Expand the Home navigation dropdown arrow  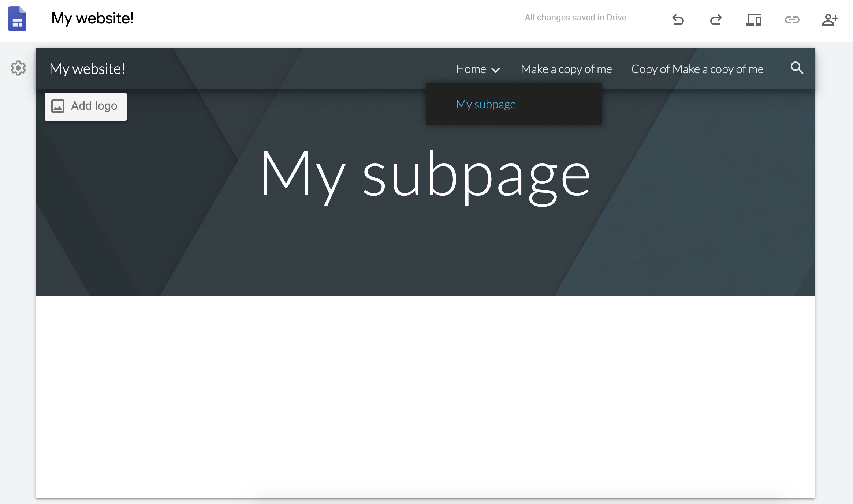click(x=496, y=70)
